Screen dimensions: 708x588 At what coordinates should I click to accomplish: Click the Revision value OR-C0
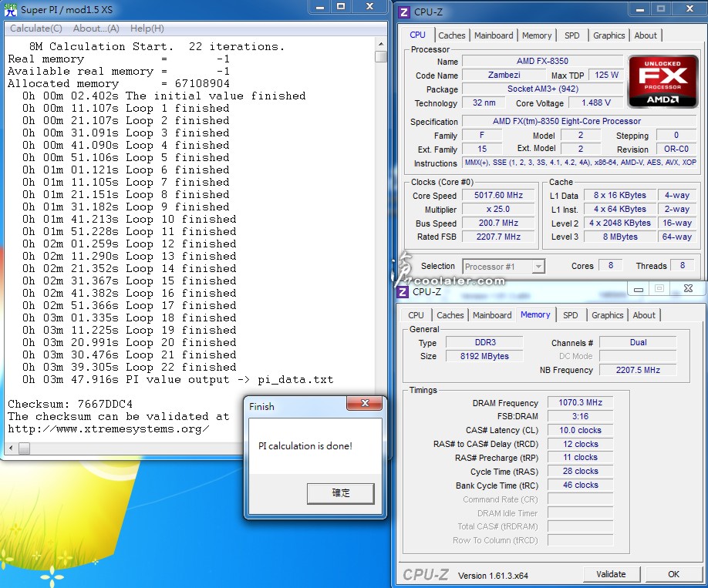click(676, 149)
